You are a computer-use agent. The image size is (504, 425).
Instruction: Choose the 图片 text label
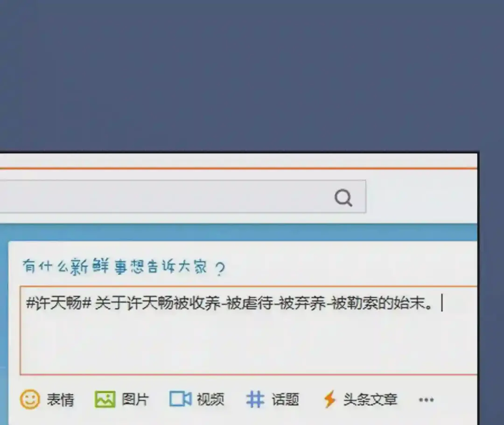tap(135, 400)
